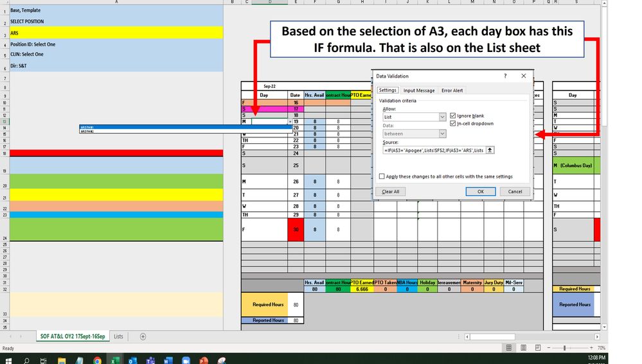Open File Explorer from taskbar
The image size is (642, 364).
click(x=62, y=360)
